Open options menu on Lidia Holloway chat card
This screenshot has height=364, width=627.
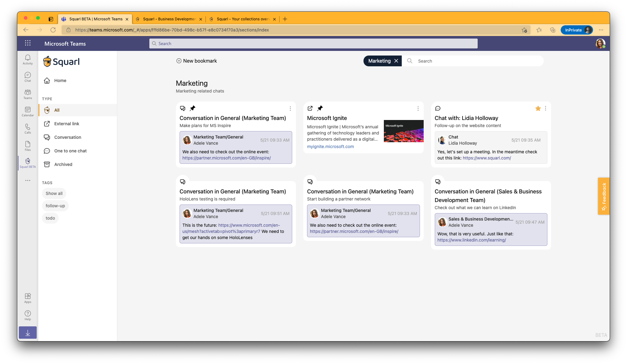(x=546, y=108)
